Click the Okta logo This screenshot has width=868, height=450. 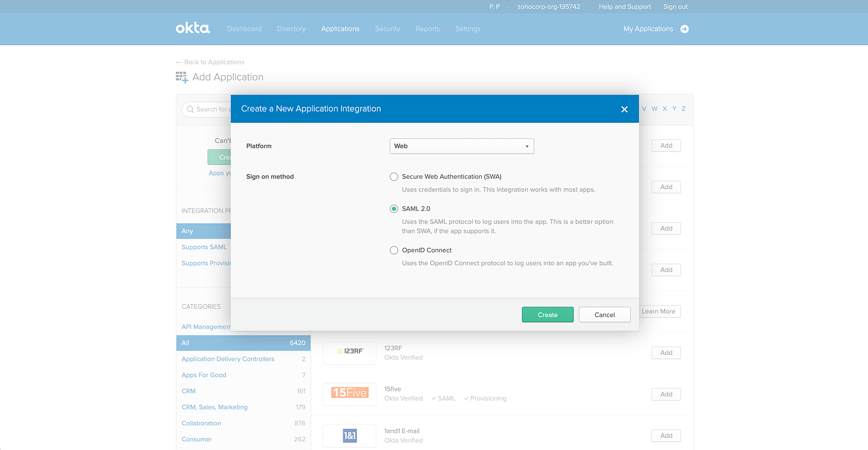(193, 28)
